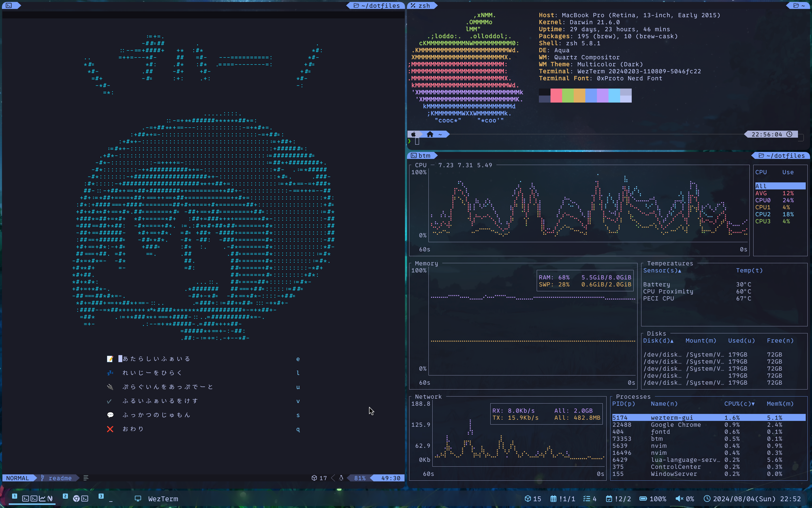
Task: Click the battery icon showing 100%
Action: tap(643, 499)
